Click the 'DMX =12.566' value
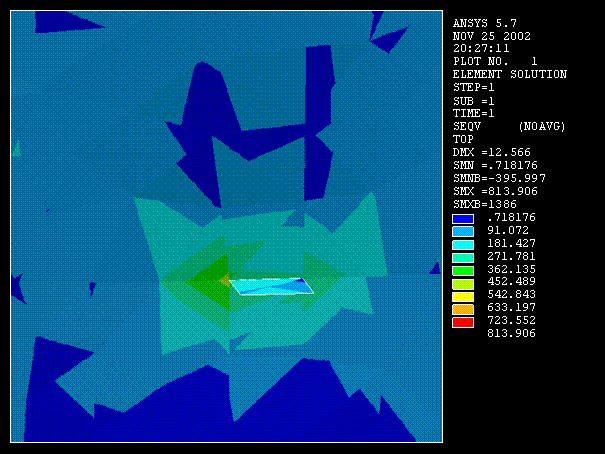Screen dimensions: 605x454 (x=492, y=152)
